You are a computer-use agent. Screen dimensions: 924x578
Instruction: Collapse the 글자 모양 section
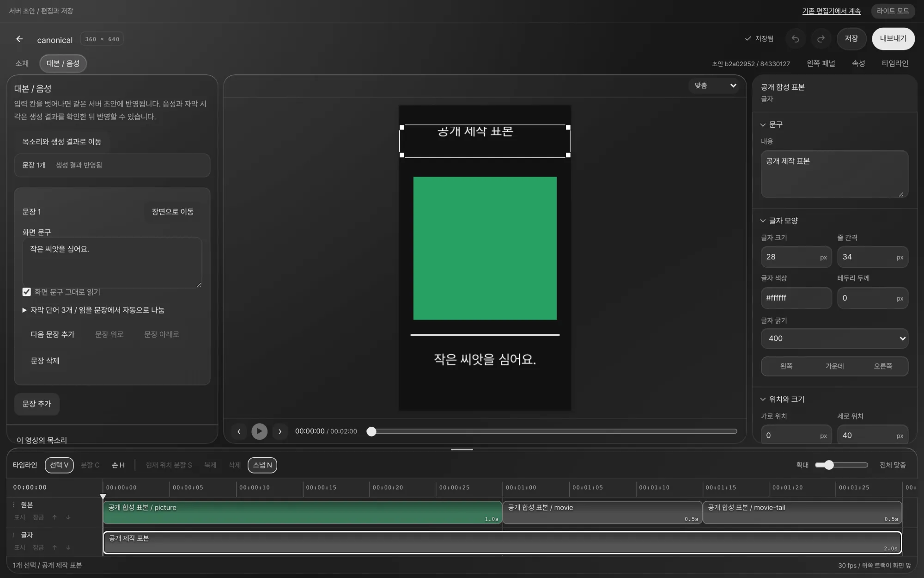coord(779,221)
